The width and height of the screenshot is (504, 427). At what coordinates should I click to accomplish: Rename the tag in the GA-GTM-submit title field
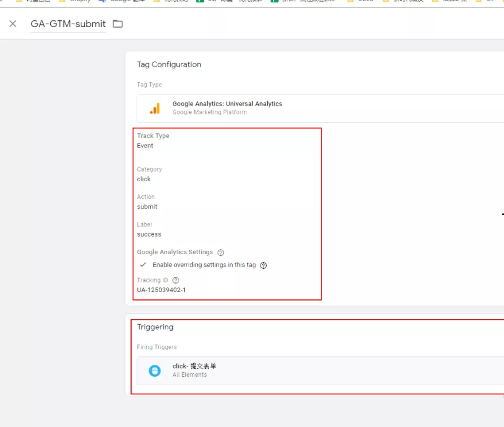coord(68,24)
